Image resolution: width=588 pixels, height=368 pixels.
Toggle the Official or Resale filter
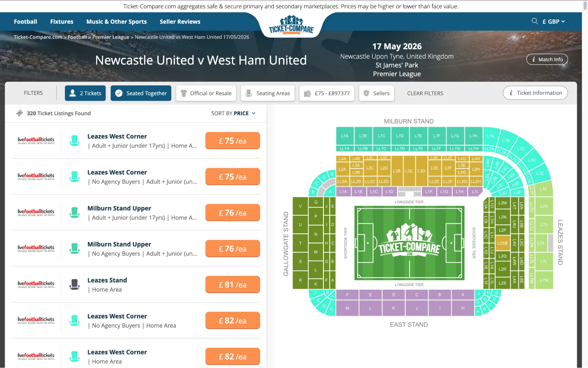pos(206,93)
